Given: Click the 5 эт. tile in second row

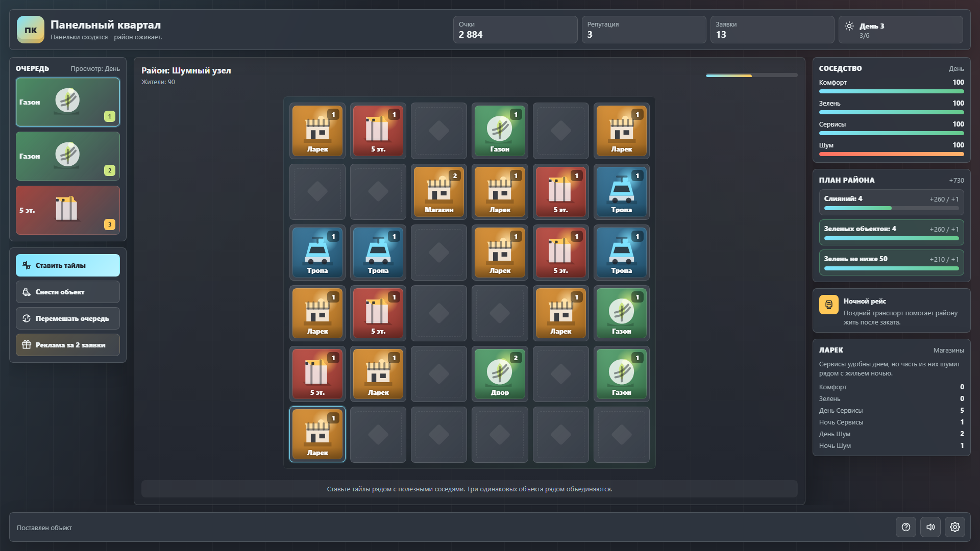Looking at the screenshot, I should click(x=560, y=191).
